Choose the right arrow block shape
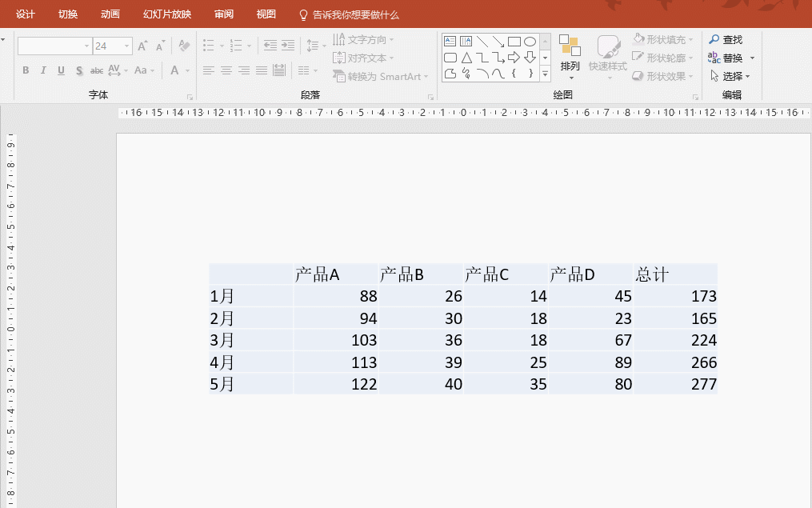The height and width of the screenshot is (508, 812). click(514, 58)
